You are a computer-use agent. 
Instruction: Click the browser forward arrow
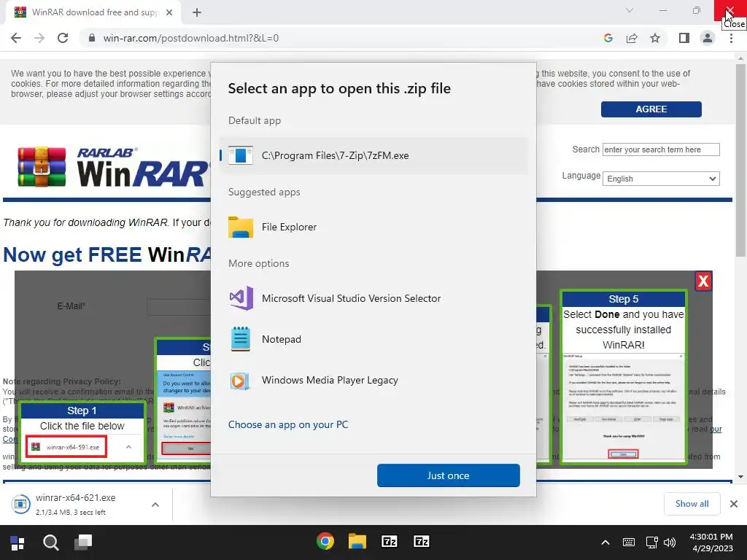coord(39,38)
